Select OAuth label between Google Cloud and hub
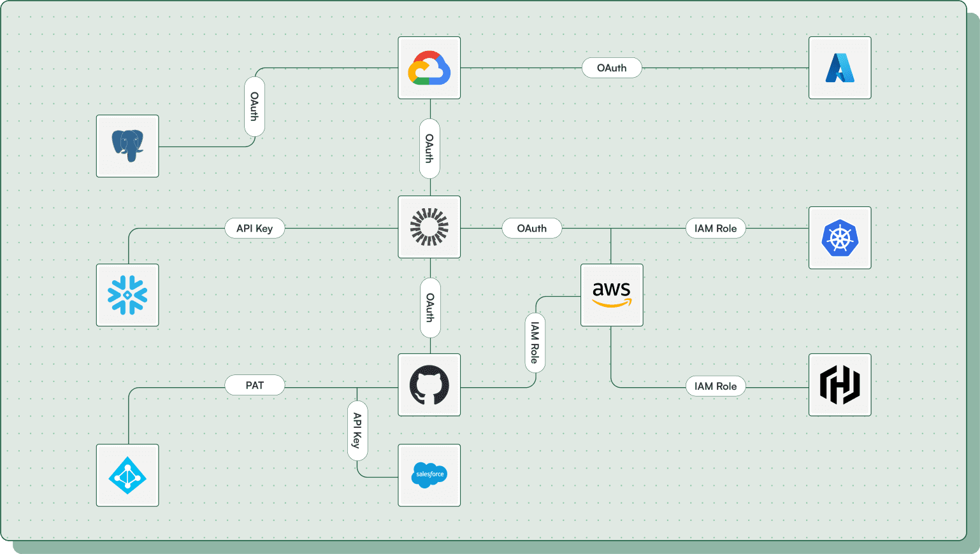The height and width of the screenshot is (554, 980). coord(429,148)
